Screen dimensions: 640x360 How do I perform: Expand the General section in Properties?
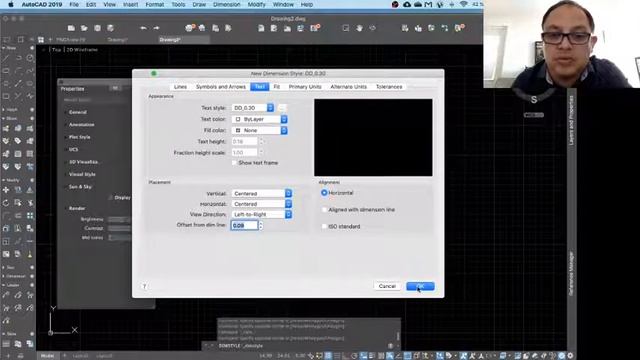coord(77,112)
